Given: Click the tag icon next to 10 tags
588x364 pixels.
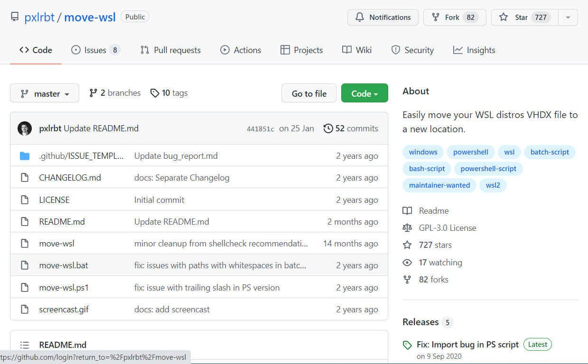Looking at the screenshot, I should tap(155, 93).
